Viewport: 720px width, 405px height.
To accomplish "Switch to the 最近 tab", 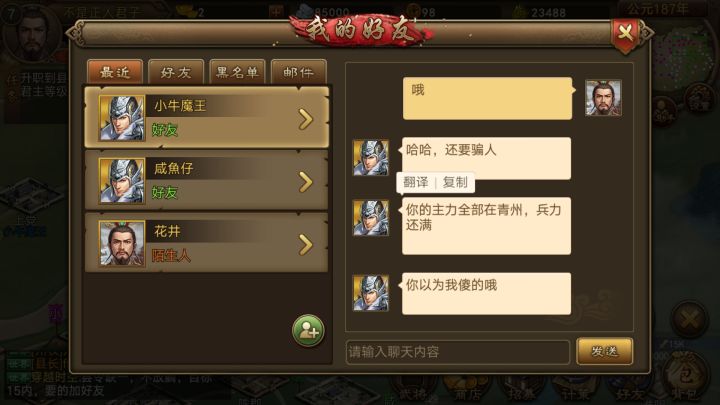I will tap(115, 72).
